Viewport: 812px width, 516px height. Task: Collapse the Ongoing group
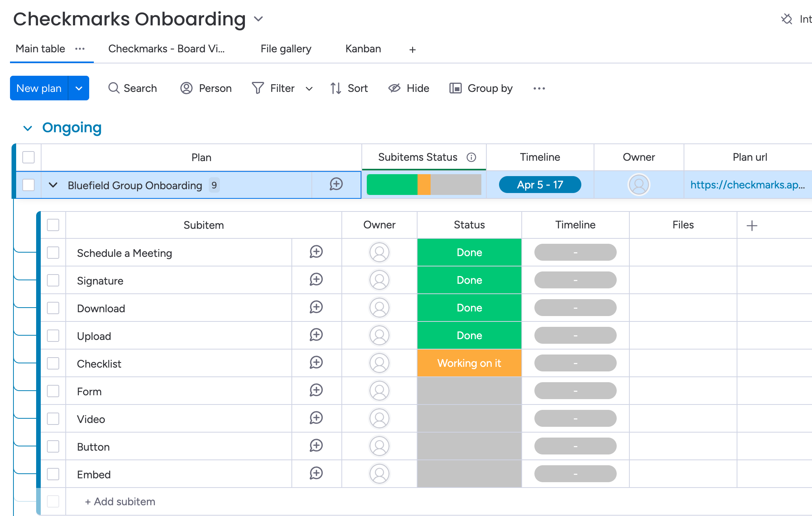pyautogui.click(x=28, y=128)
